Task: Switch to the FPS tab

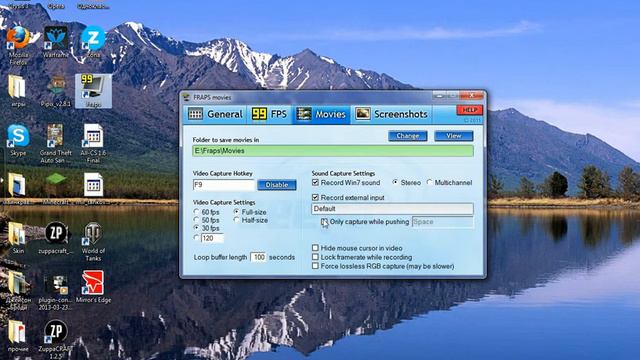Action: point(269,114)
